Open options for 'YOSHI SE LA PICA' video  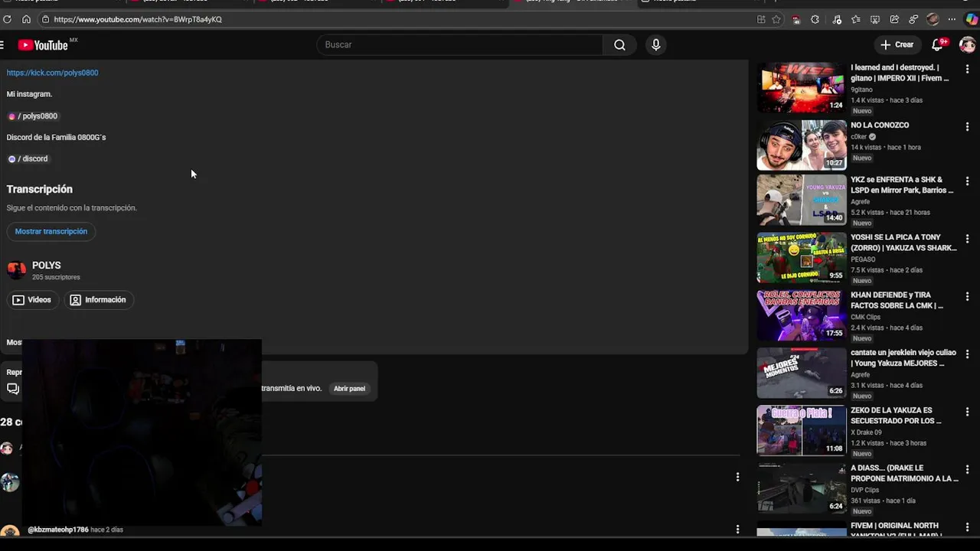click(967, 239)
